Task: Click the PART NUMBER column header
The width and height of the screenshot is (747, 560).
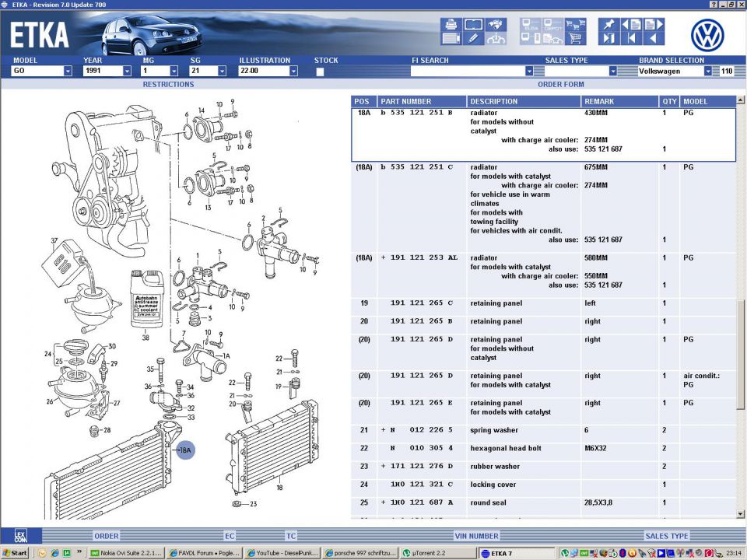Action: coord(422,101)
